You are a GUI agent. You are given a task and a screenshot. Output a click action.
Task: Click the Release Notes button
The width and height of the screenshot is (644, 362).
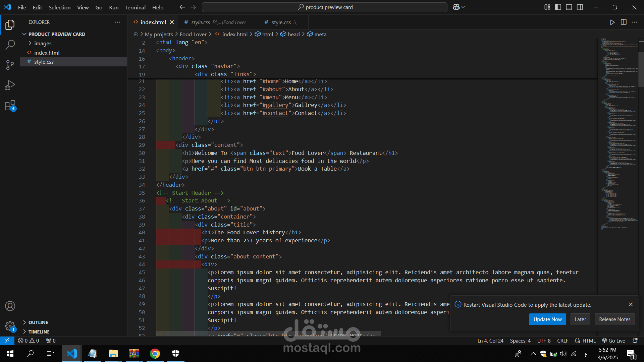(614, 319)
